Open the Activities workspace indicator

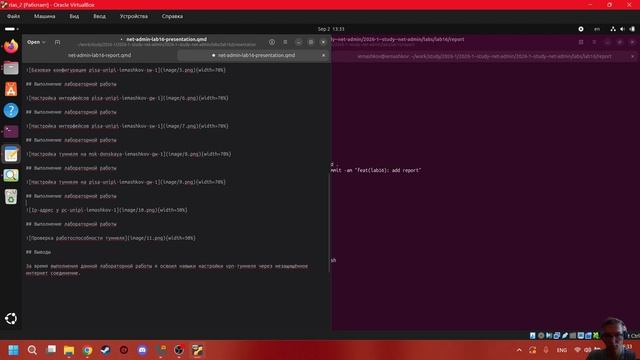[x=11, y=29]
